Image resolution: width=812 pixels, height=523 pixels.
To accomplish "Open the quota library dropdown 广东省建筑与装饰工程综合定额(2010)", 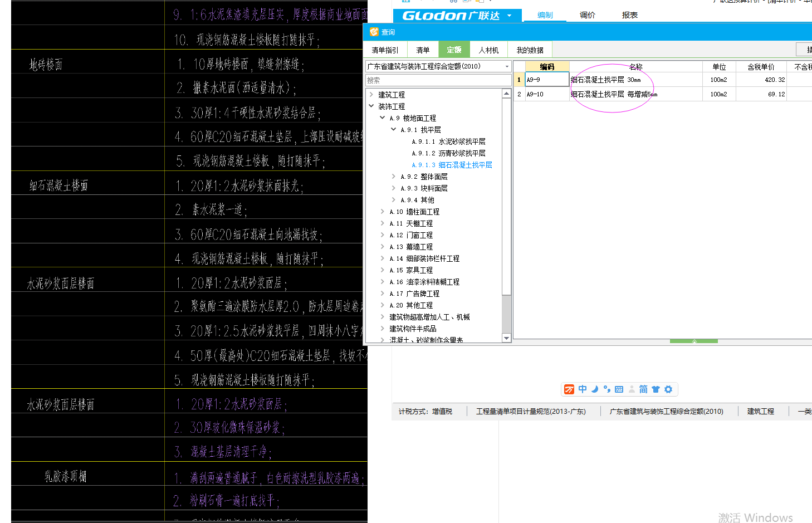I will point(438,66).
